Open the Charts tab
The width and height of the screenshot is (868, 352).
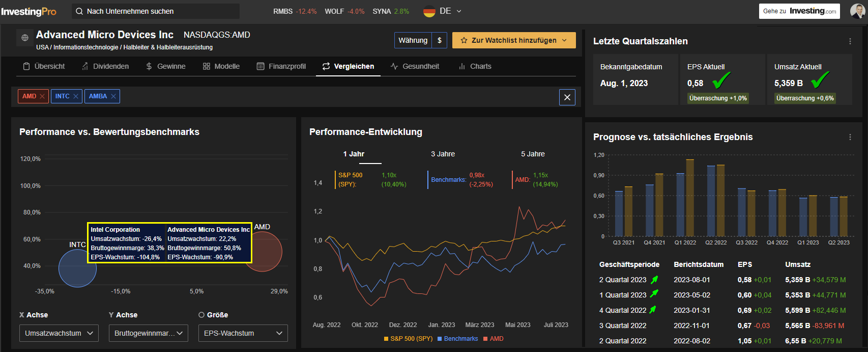[x=475, y=66]
